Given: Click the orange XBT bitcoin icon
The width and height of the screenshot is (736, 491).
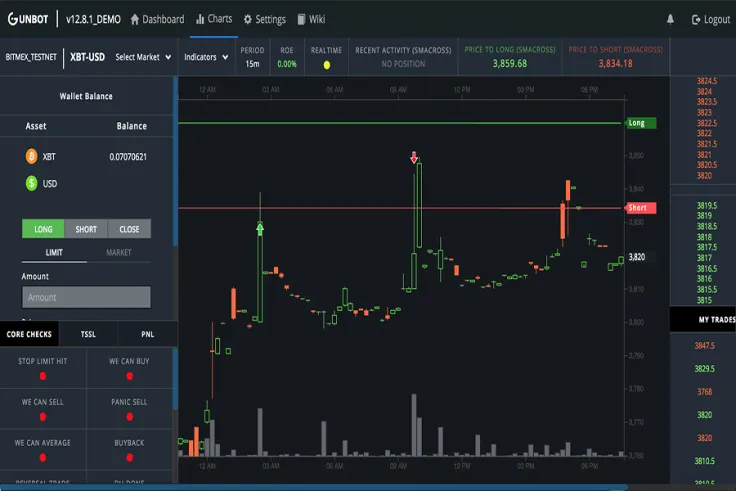Looking at the screenshot, I should tap(31, 156).
